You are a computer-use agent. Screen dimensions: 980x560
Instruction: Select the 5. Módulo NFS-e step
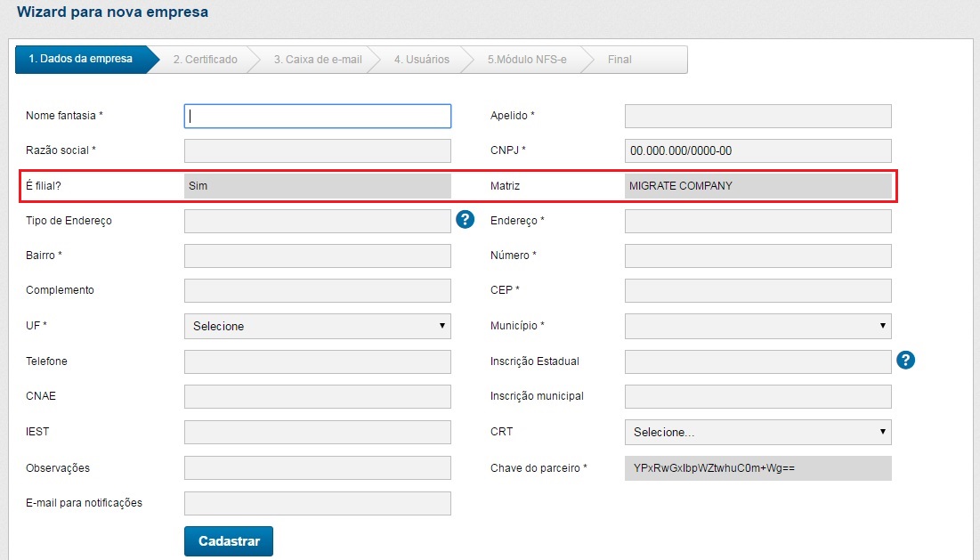click(526, 60)
